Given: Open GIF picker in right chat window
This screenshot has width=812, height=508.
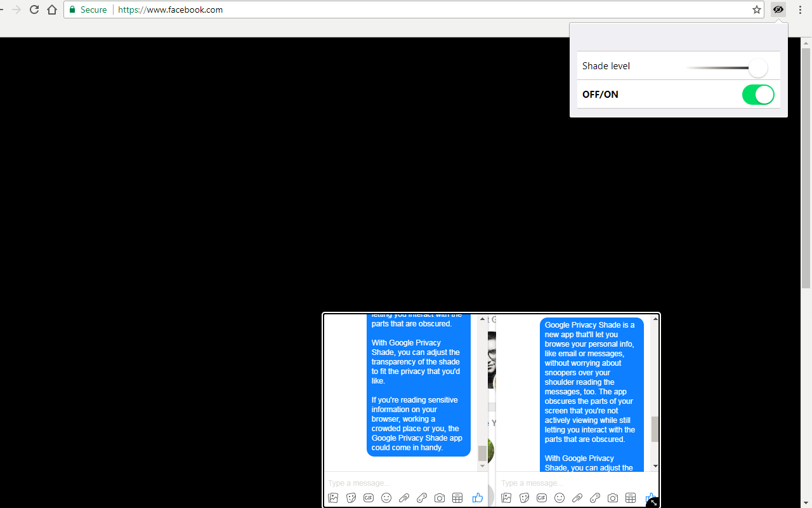Looking at the screenshot, I should 542,498.
